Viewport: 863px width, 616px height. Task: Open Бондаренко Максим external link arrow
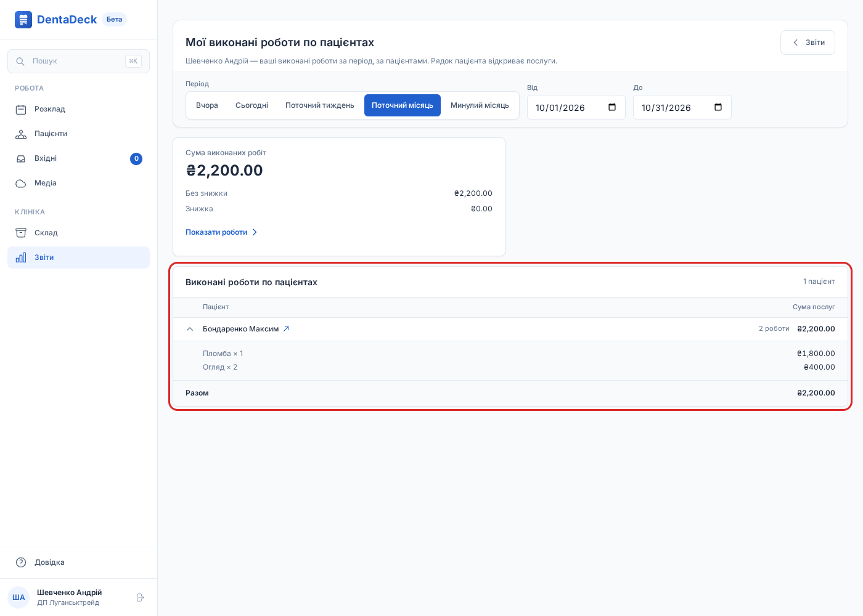tap(286, 329)
